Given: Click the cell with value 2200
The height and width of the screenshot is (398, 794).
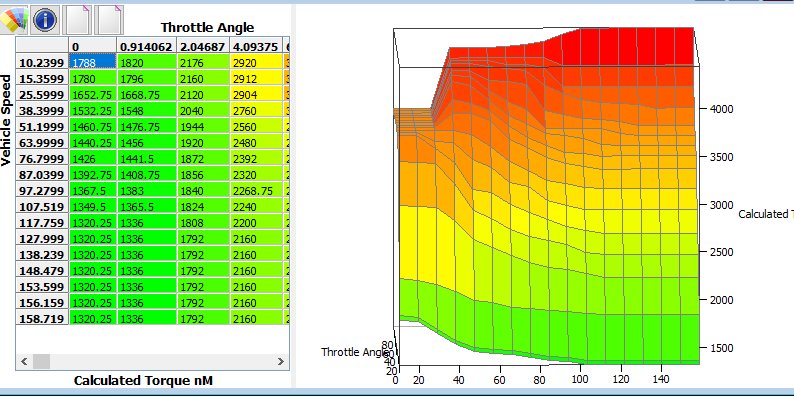Looking at the screenshot, I should (x=256, y=223).
